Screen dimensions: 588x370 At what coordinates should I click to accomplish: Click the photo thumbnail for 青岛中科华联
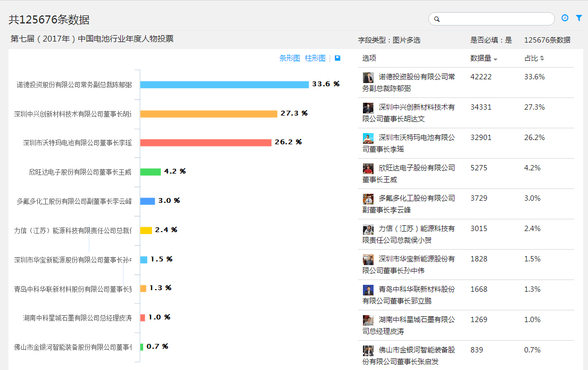pyautogui.click(x=368, y=290)
